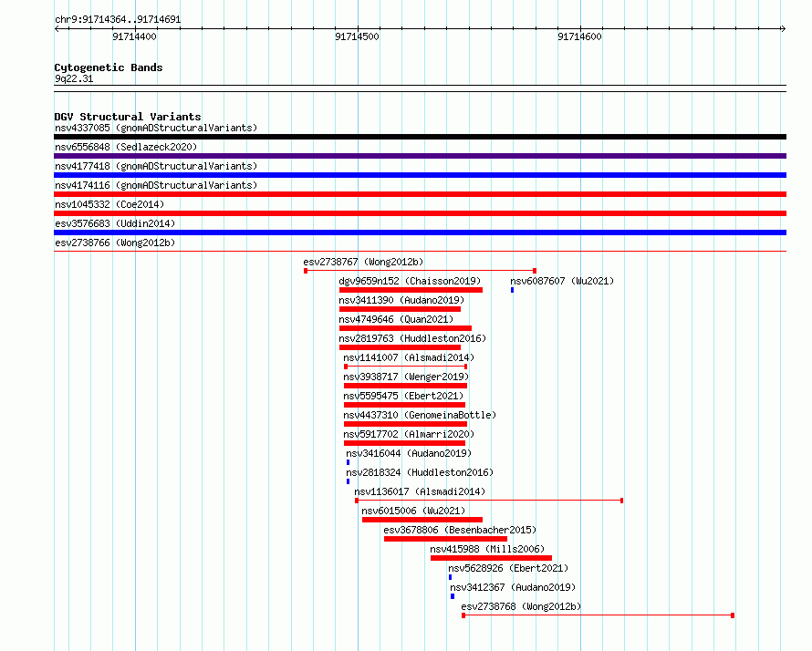Open the nsv4177418 (gnomADStructuralVariants) label
Image resolution: width=812 pixels, height=651 pixels.
[x=156, y=166]
